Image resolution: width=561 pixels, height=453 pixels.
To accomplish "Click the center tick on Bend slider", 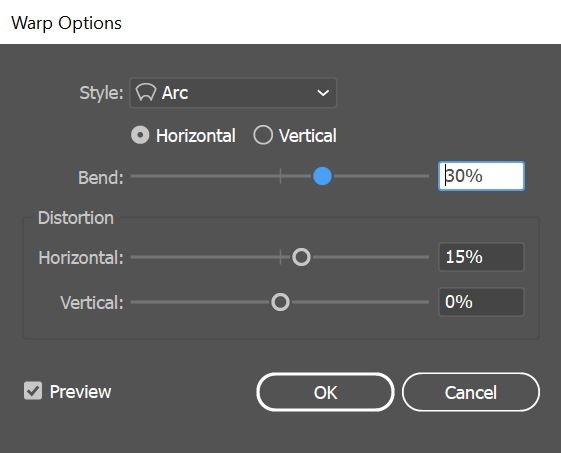I will pyautogui.click(x=280, y=176).
